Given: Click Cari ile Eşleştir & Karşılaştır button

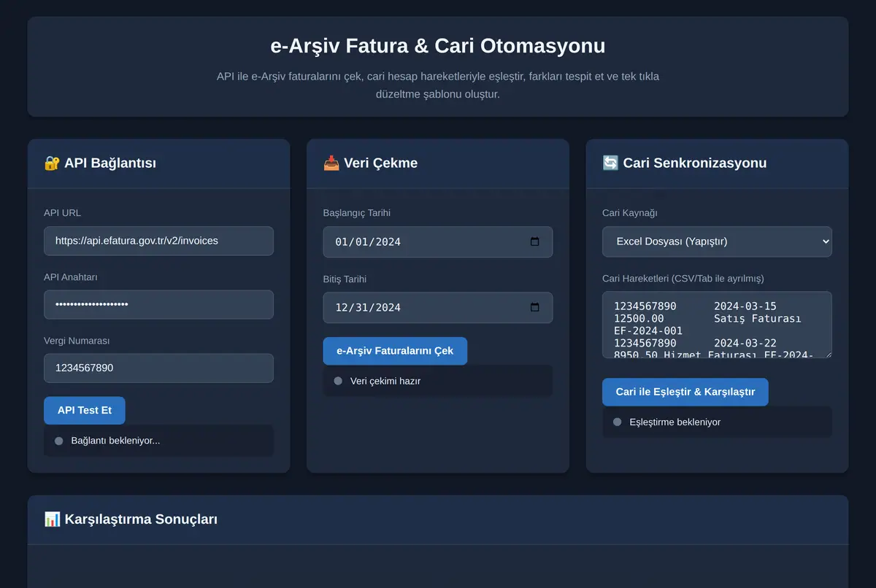Looking at the screenshot, I should 685,392.
